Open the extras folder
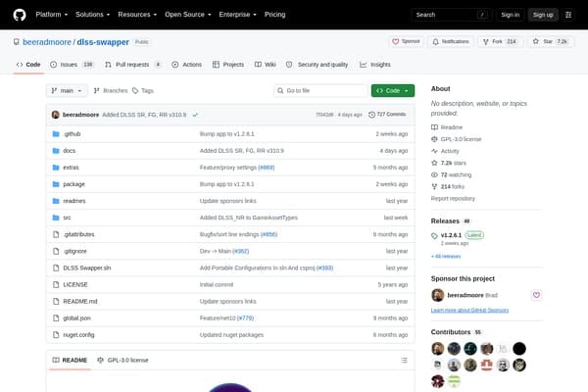This screenshot has height=392, width=588. click(71, 168)
